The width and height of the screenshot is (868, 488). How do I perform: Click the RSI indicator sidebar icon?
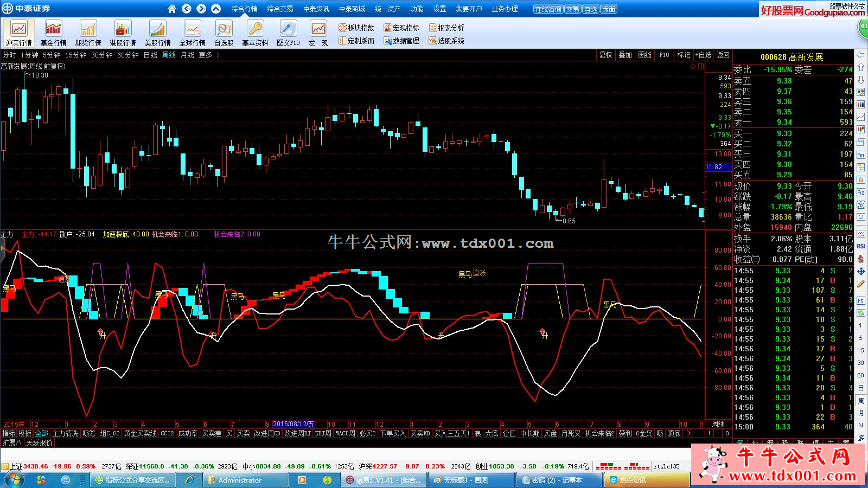(x=861, y=246)
